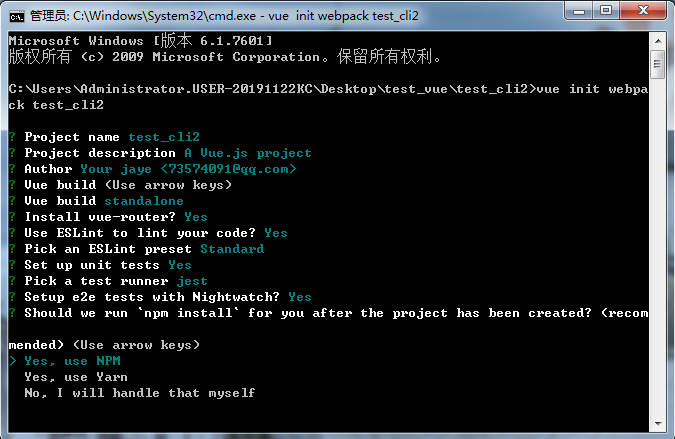Click the 'jest' test runner answer
675x439 pixels.
[192, 281]
